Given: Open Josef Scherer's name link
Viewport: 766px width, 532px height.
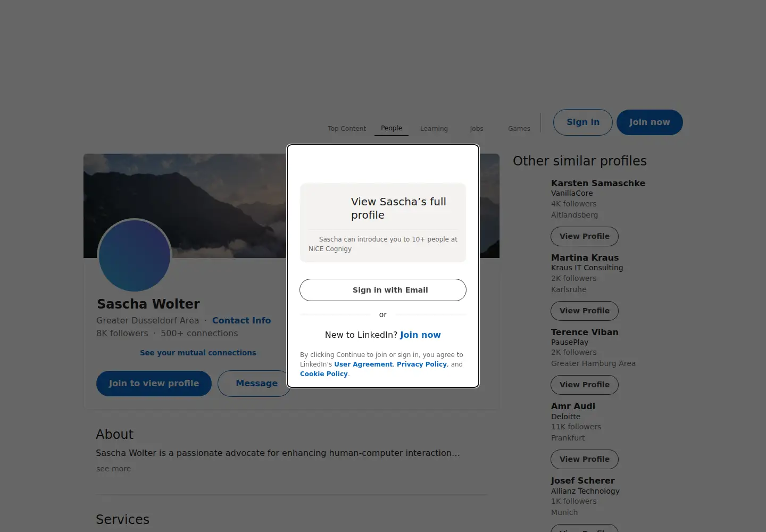Looking at the screenshot, I should [x=582, y=480].
